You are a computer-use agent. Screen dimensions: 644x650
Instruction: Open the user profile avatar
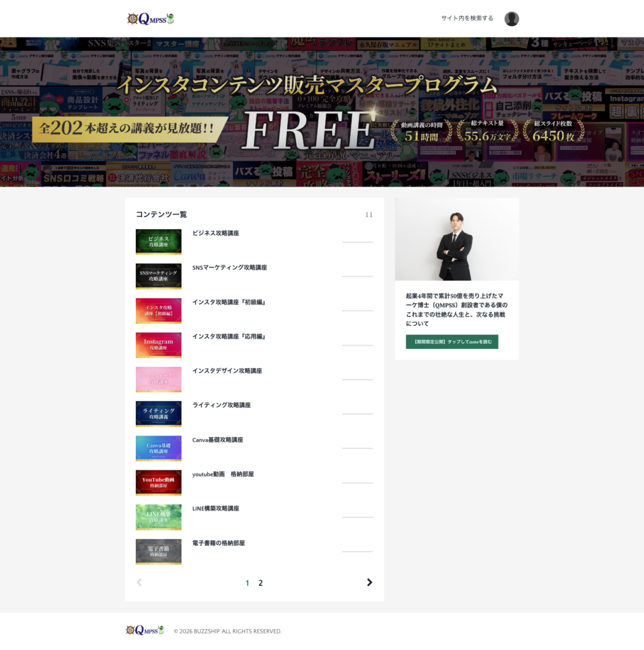[x=511, y=18]
